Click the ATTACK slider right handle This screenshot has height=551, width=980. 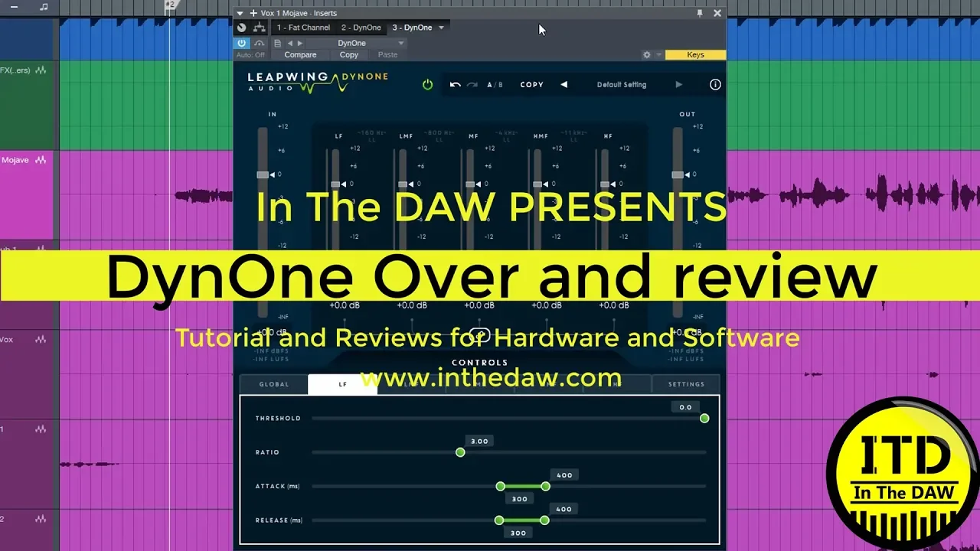point(546,486)
